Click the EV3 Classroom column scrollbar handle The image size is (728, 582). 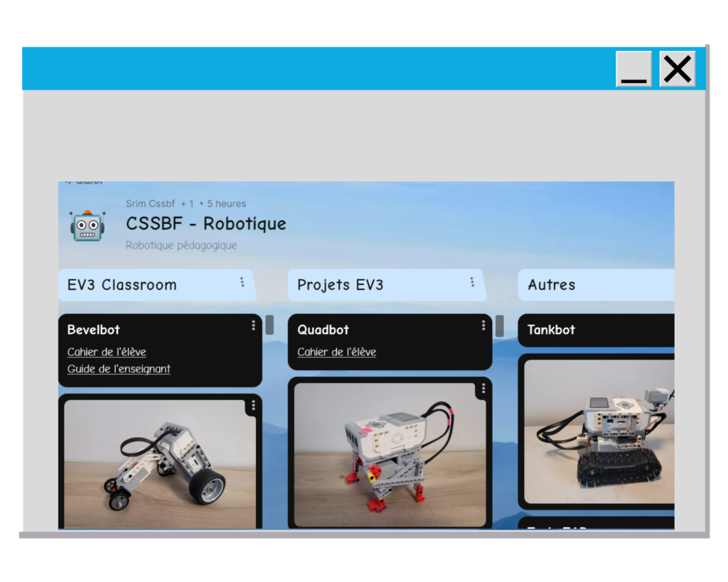coord(269,325)
